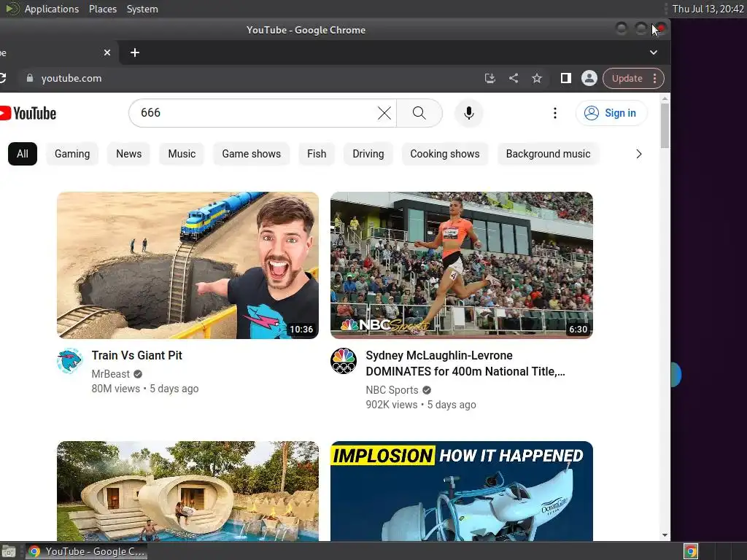This screenshot has width=747, height=560.
Task: Click page scrollbar down arrow
Action: tap(665, 536)
